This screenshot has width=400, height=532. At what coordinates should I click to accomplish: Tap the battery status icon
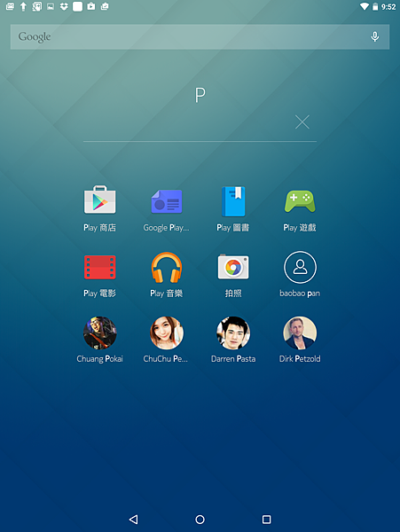375,6
